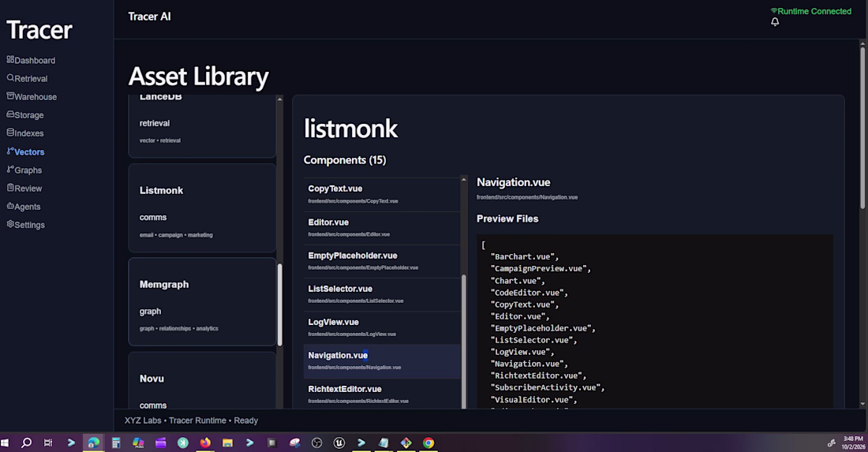Screen dimensions: 868x452
Task: Select the Editor.vue component
Action: point(381,228)
